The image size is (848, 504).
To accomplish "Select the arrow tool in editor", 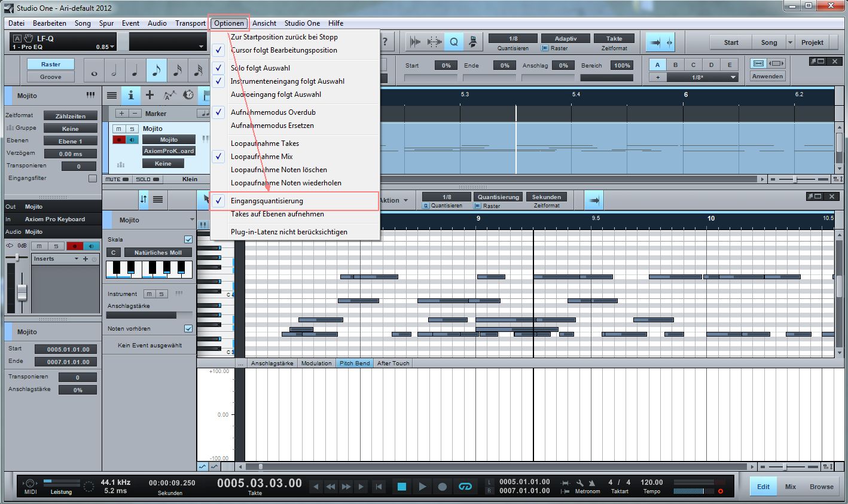I will (x=207, y=200).
